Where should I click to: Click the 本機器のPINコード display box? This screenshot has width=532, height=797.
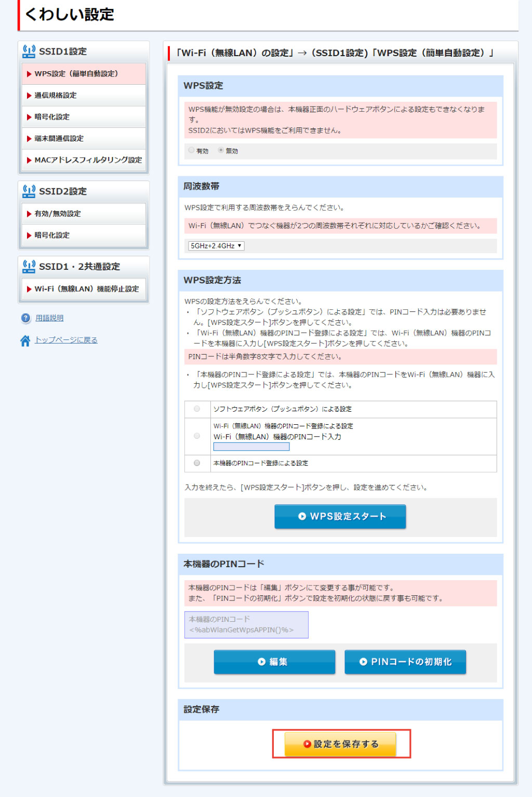[x=246, y=624]
